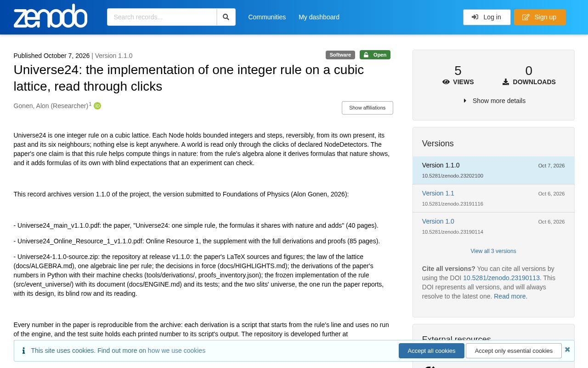Sign up for an account
This screenshot has width=588, height=368.
point(540,17)
